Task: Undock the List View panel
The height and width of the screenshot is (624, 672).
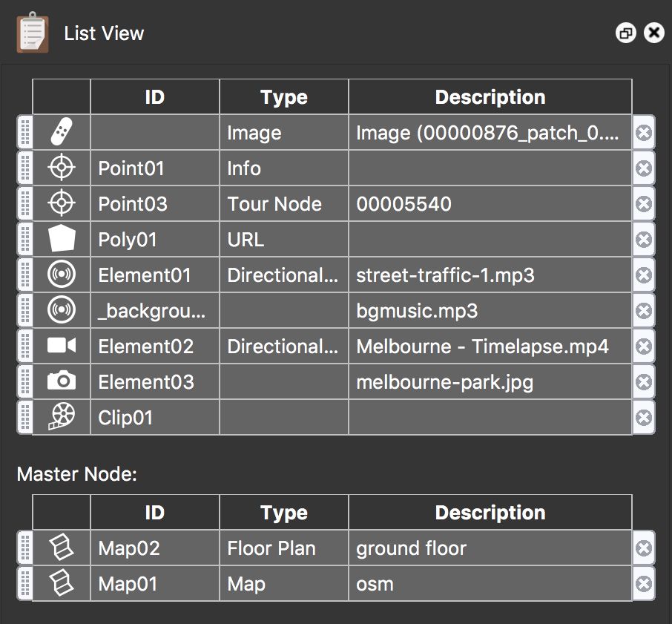Action: 627,32
